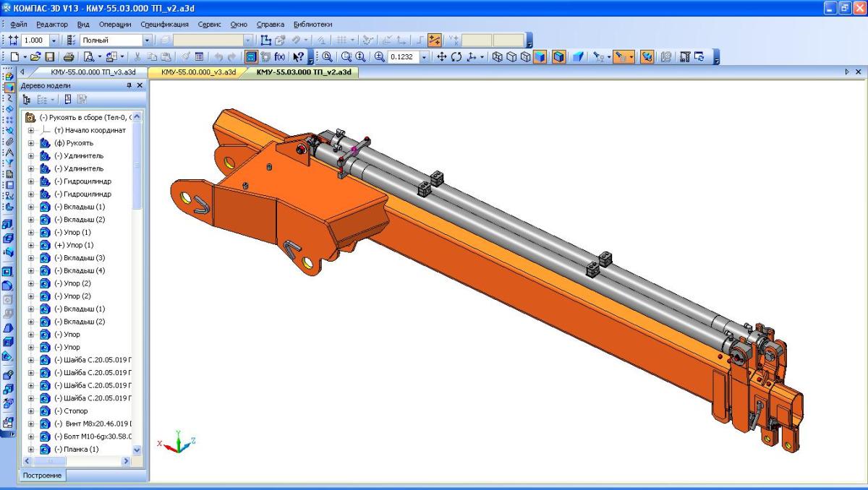Close the Дерево модели panel
This screenshot has height=490, width=868.
coord(140,85)
